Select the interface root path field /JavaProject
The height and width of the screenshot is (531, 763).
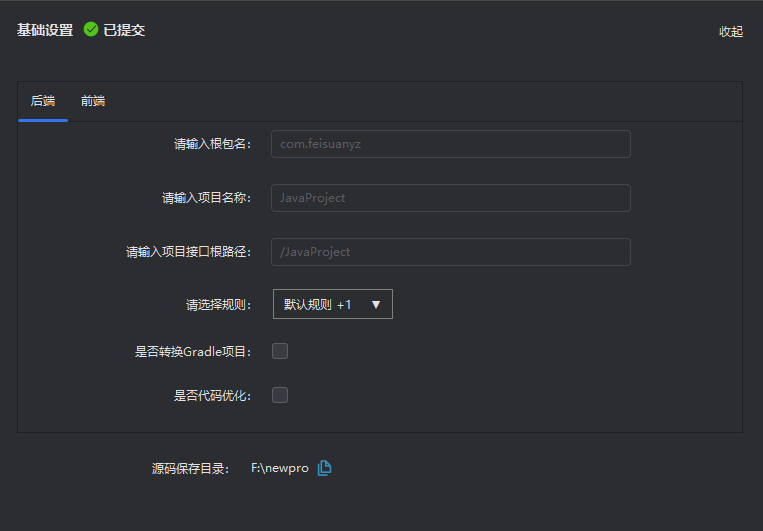[x=450, y=252]
